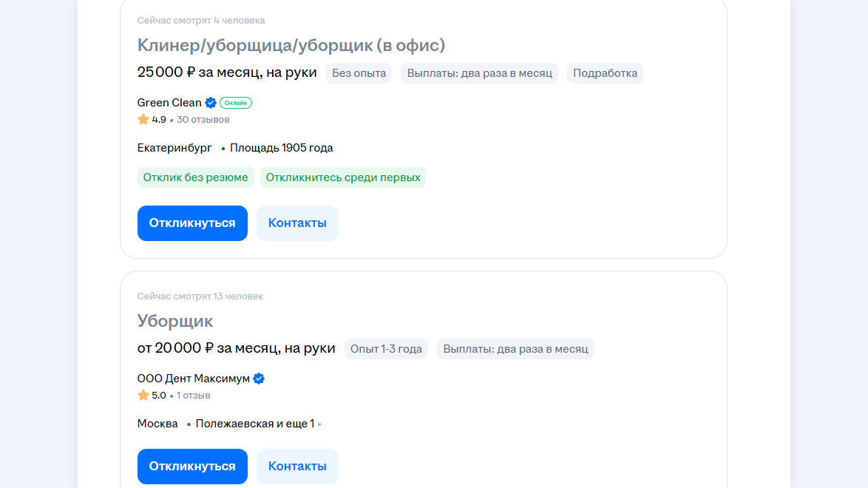
Task: Click the star rating icon for Green Clean
Action: (143, 119)
